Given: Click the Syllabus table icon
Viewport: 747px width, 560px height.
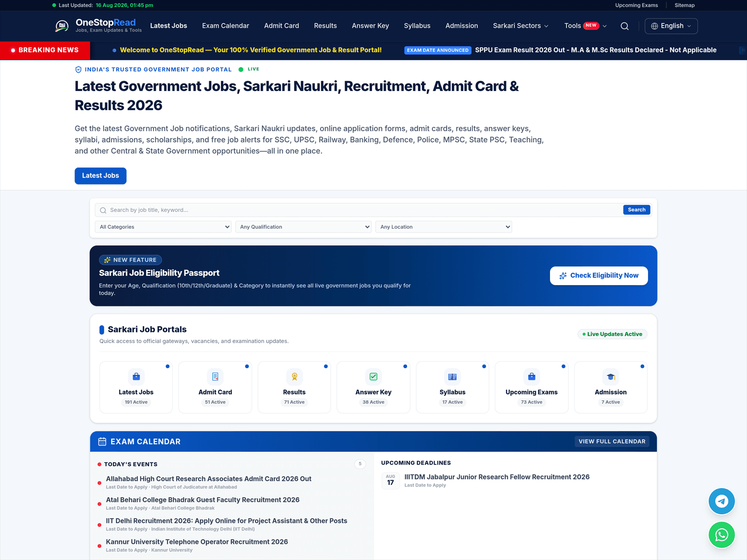Looking at the screenshot, I should point(452,377).
